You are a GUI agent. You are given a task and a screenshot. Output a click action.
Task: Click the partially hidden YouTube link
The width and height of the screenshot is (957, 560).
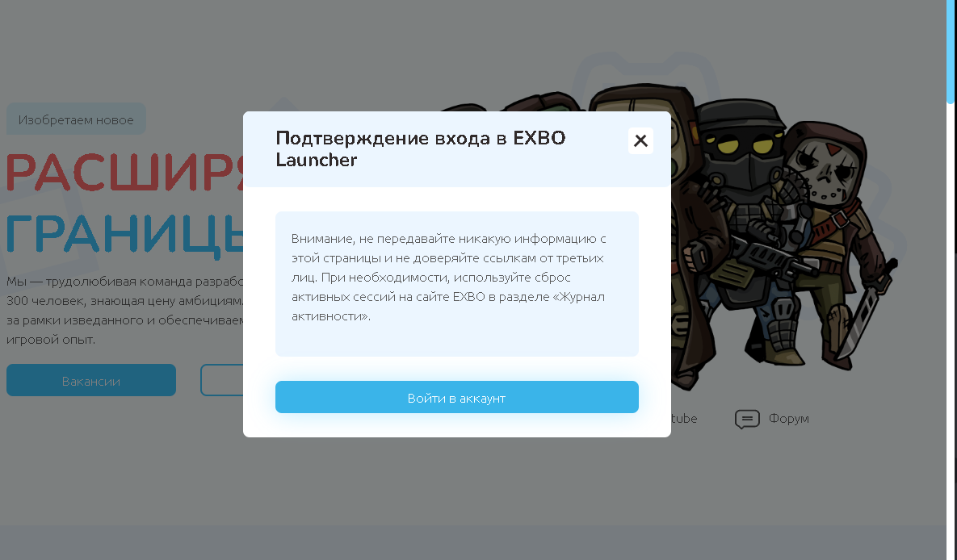point(684,419)
